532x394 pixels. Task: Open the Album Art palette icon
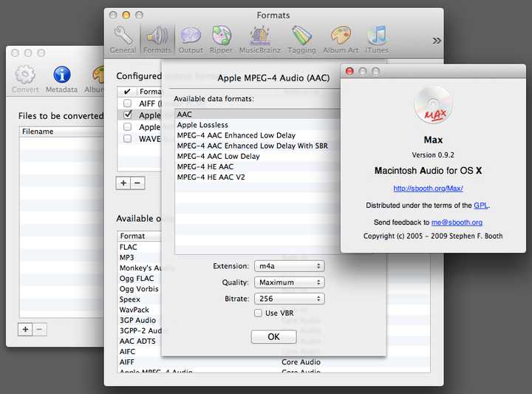(341, 40)
